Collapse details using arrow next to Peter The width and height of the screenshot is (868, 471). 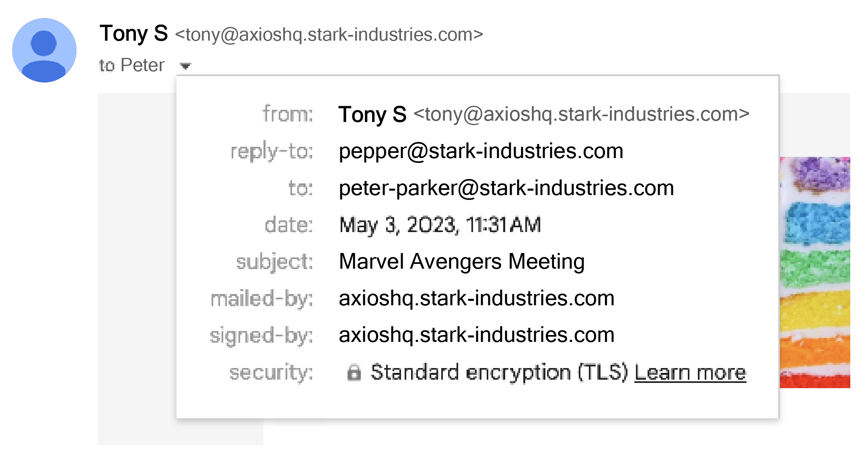point(185,66)
